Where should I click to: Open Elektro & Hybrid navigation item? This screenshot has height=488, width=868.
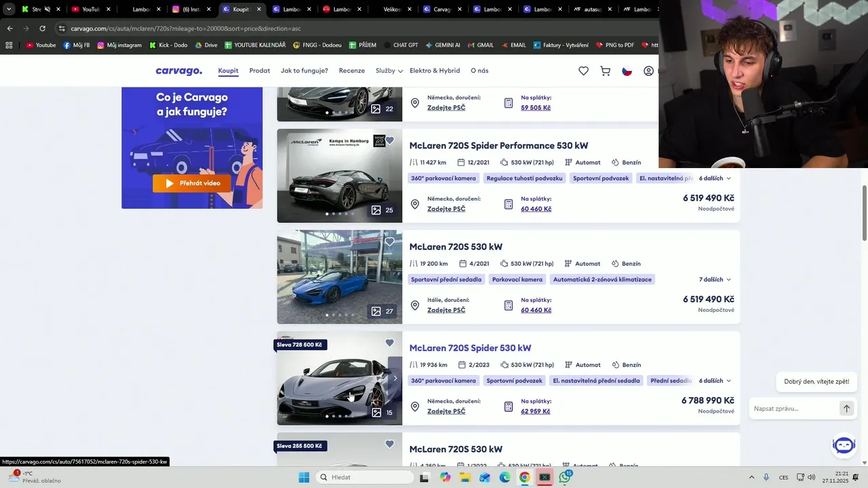[x=435, y=70]
